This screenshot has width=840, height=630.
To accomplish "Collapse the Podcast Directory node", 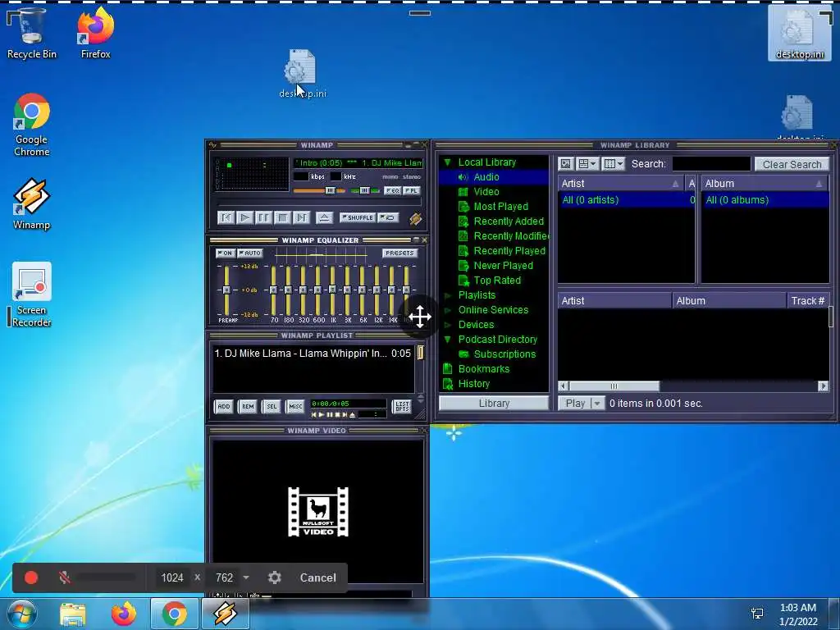I will [x=448, y=340].
